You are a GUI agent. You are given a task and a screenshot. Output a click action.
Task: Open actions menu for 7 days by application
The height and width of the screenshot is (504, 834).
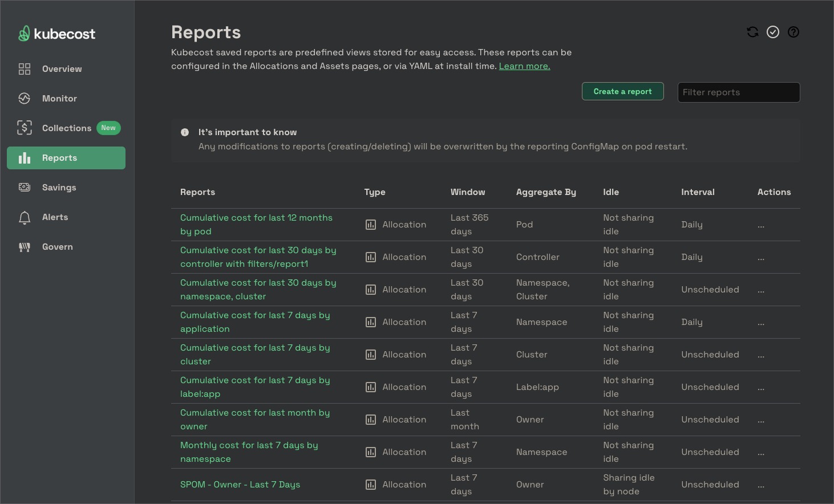[x=761, y=324]
